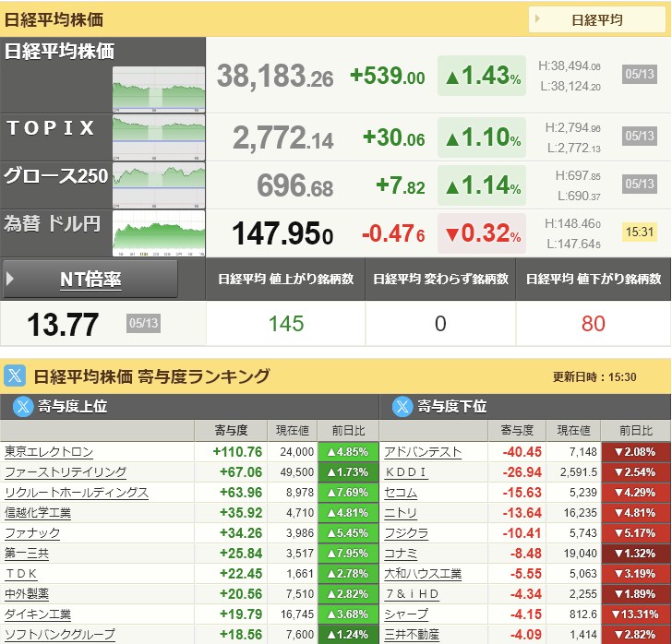The height and width of the screenshot is (644, 672).
Task: Click the 更新日時：15:30 label
Action: pyautogui.click(x=594, y=377)
